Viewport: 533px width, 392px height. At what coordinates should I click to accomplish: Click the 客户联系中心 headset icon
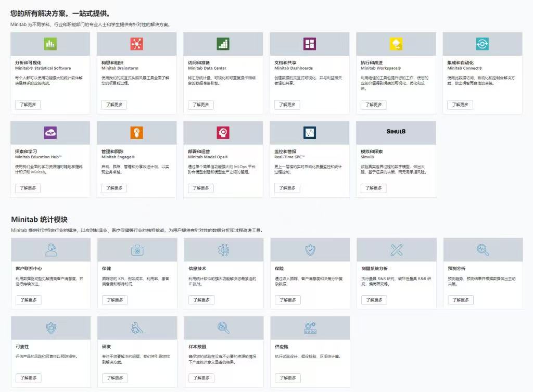tap(50, 250)
